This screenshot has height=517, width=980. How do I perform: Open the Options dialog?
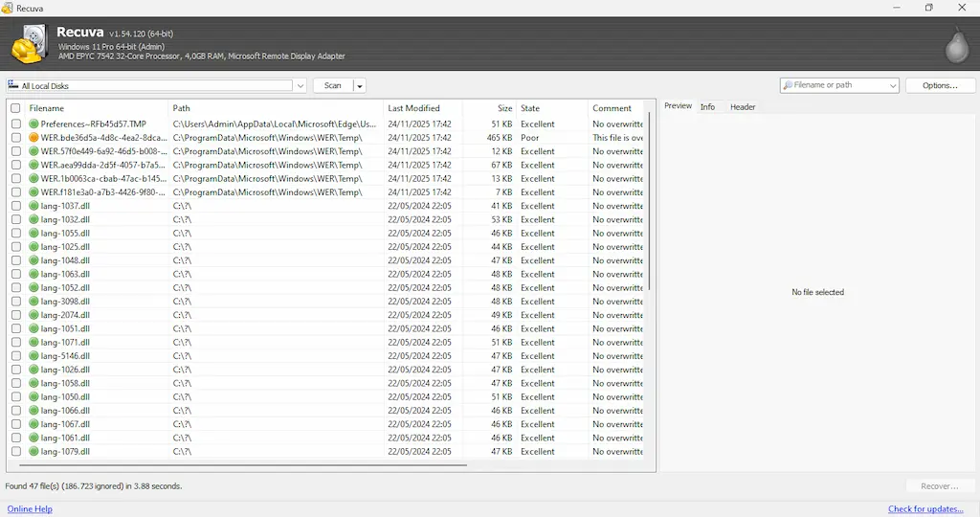click(940, 85)
